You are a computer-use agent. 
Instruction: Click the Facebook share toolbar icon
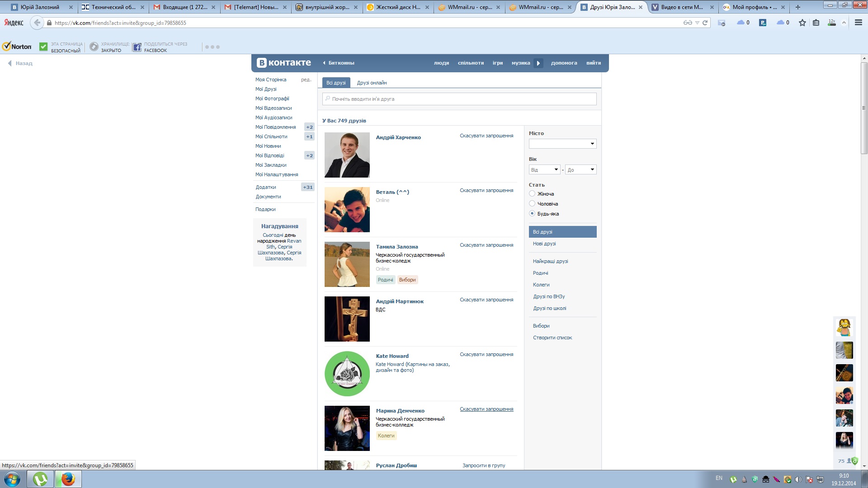(137, 47)
